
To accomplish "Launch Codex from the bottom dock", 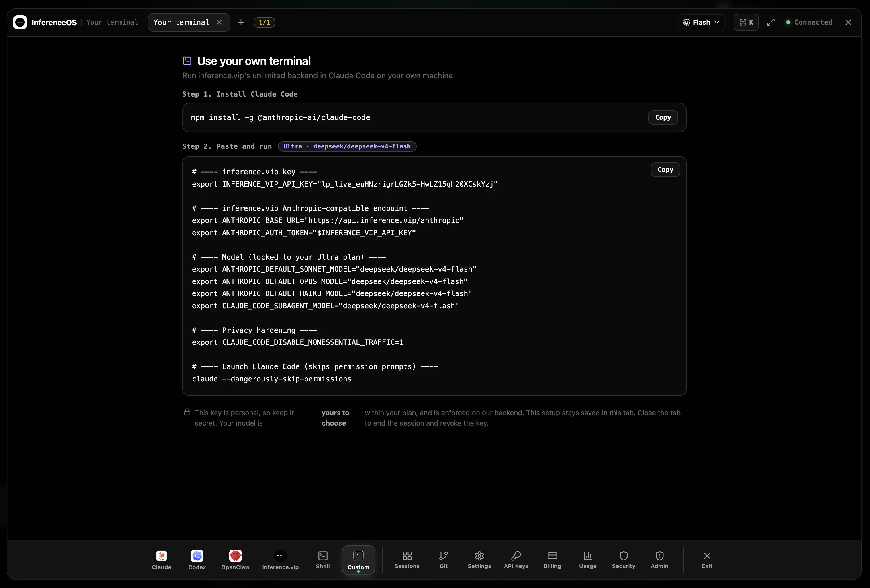I will click(197, 560).
